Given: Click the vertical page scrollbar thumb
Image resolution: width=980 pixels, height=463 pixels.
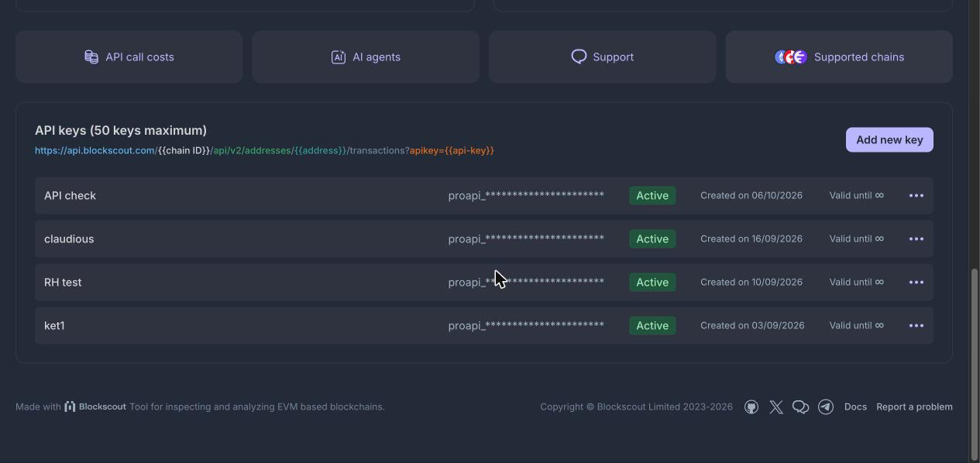Looking at the screenshot, I should click(975, 364).
